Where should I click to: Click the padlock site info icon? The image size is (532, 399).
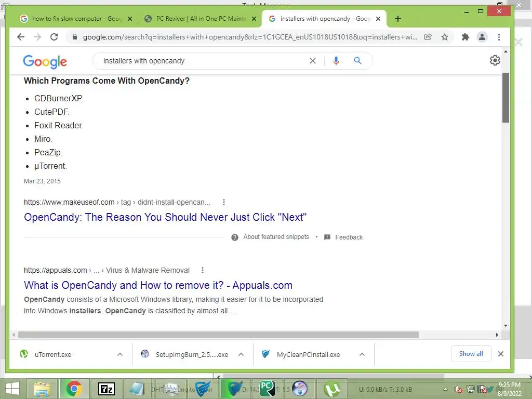75,37
